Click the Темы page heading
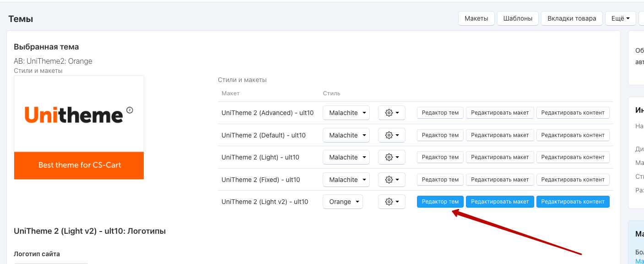Screen dimensions: 644x264 (21, 19)
